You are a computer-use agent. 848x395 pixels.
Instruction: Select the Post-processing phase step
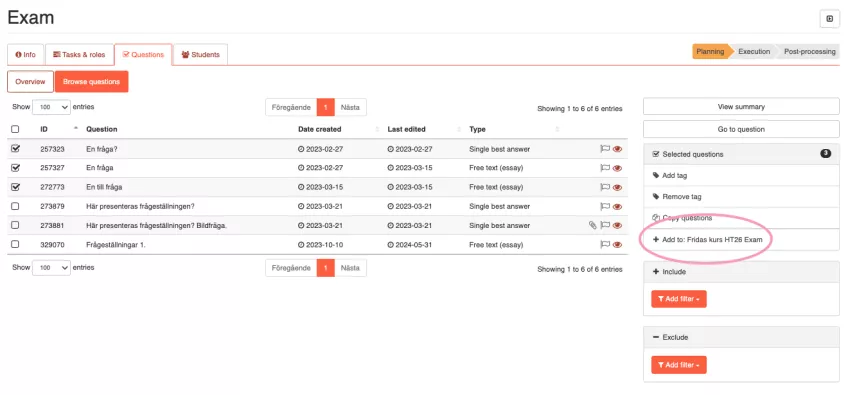tap(809, 51)
